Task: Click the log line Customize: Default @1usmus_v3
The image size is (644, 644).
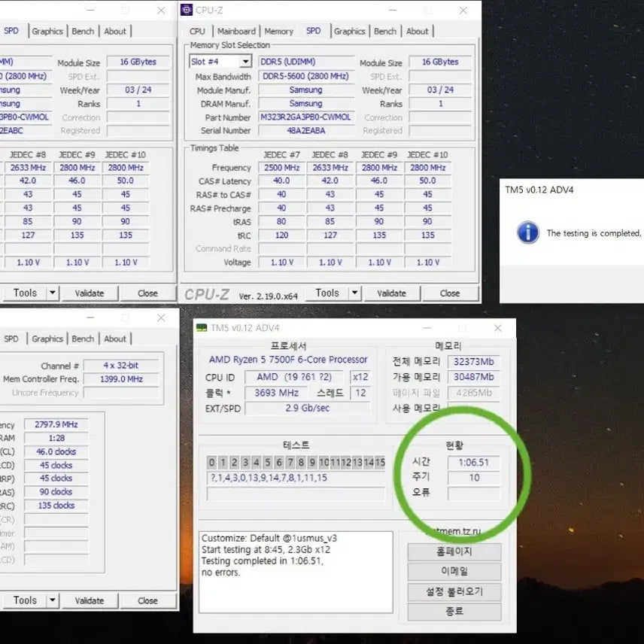Action: [x=269, y=538]
